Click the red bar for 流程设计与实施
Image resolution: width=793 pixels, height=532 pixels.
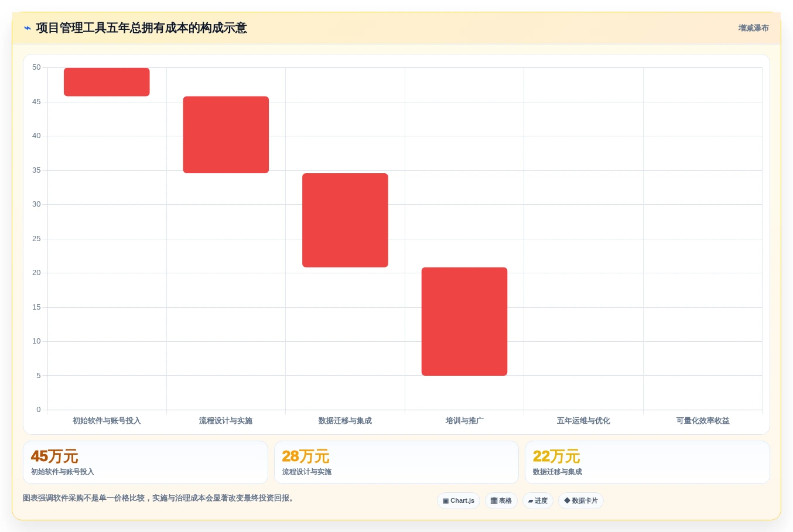pyautogui.click(x=226, y=135)
